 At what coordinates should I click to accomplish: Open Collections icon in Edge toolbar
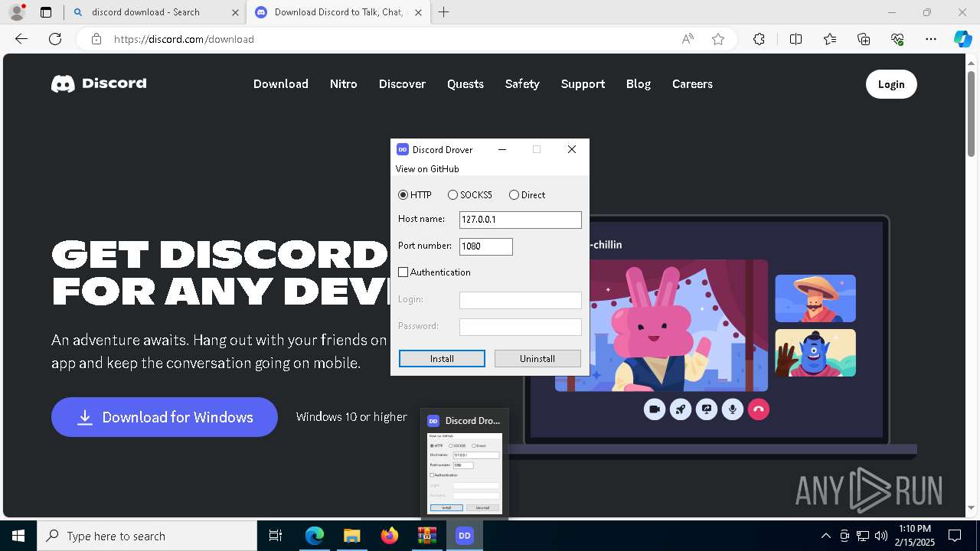click(x=864, y=39)
